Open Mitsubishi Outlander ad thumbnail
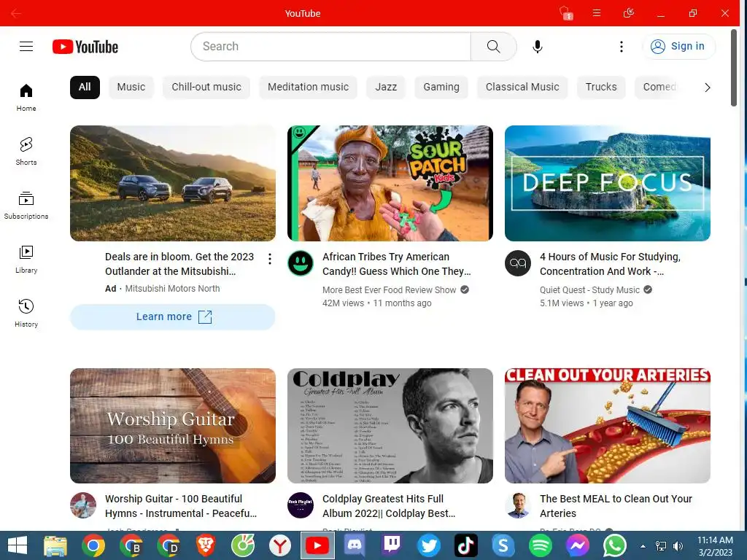Viewport: 747px width, 560px height. point(172,183)
